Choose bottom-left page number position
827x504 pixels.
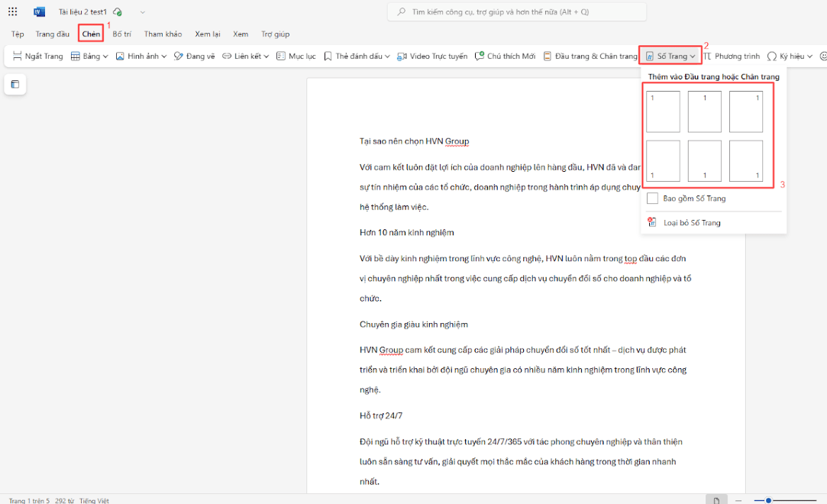point(663,161)
